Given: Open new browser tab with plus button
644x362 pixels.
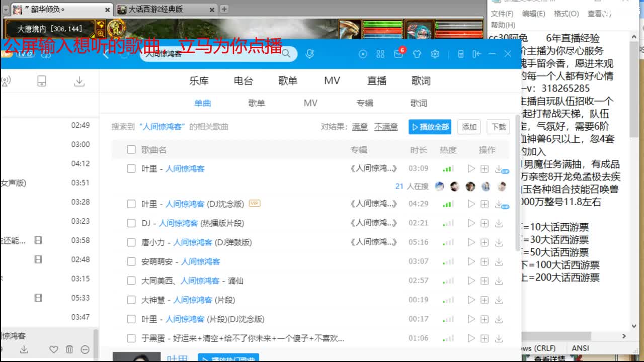Looking at the screenshot, I should 224,9.
